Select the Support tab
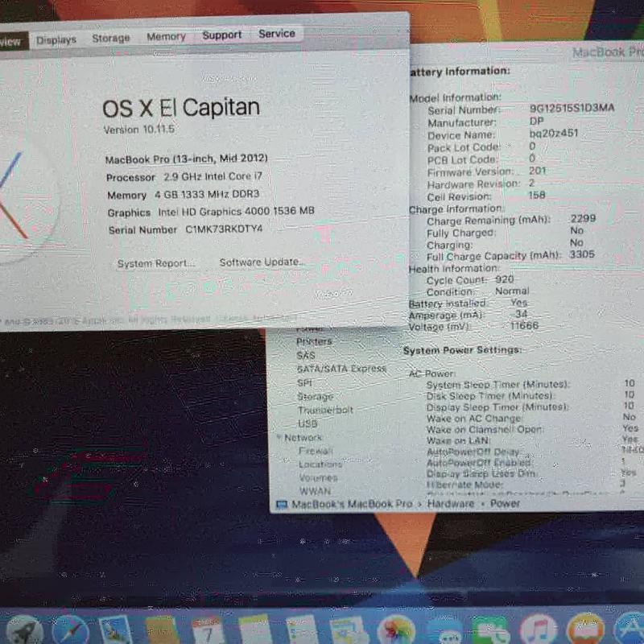The width and height of the screenshot is (644, 644). (x=221, y=35)
